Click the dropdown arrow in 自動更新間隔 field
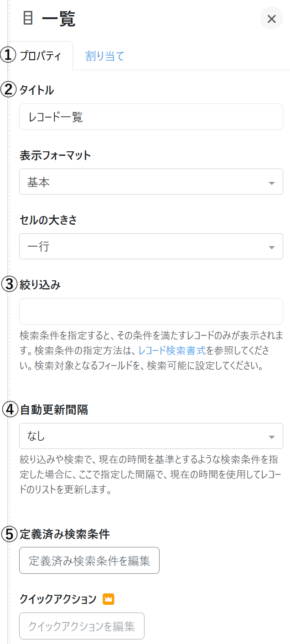290x644 pixels. tap(272, 437)
